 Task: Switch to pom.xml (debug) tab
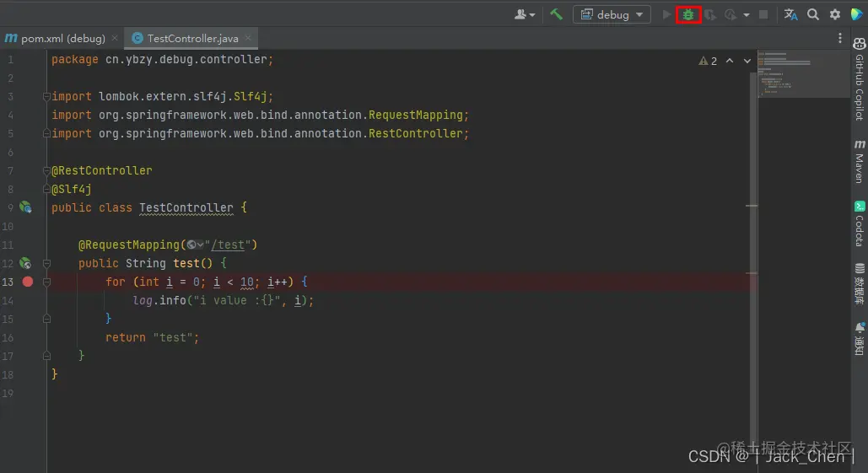[x=55, y=38]
